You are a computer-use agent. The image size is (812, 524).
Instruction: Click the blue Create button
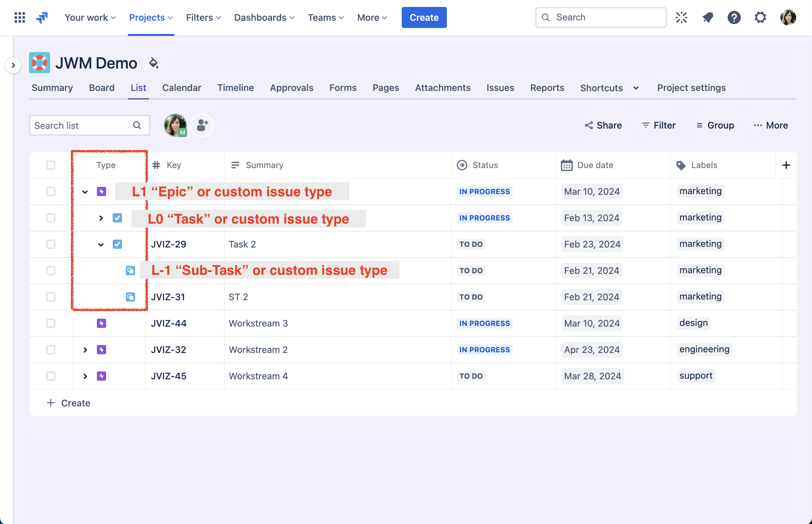[x=424, y=17]
